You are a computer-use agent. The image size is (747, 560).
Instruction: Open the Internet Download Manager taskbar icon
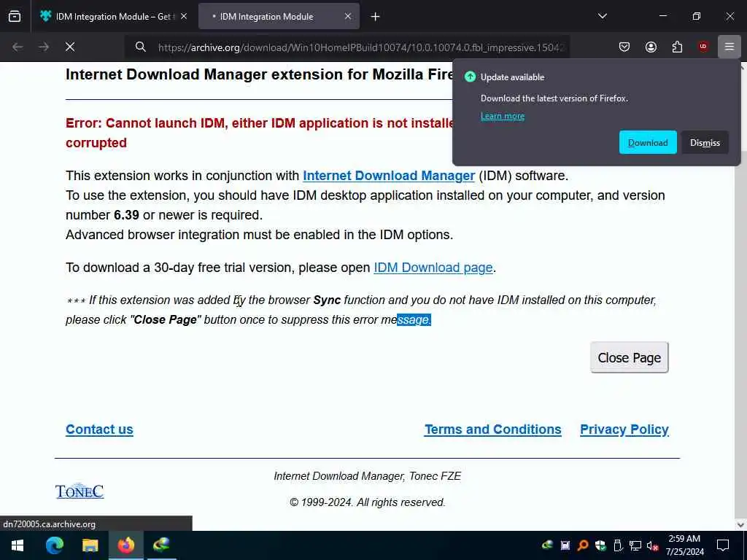point(161,545)
